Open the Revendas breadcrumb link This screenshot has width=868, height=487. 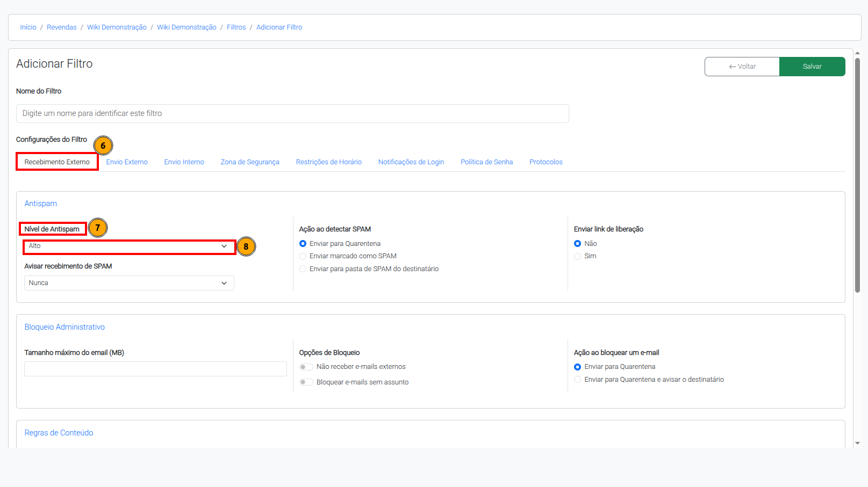click(x=62, y=27)
